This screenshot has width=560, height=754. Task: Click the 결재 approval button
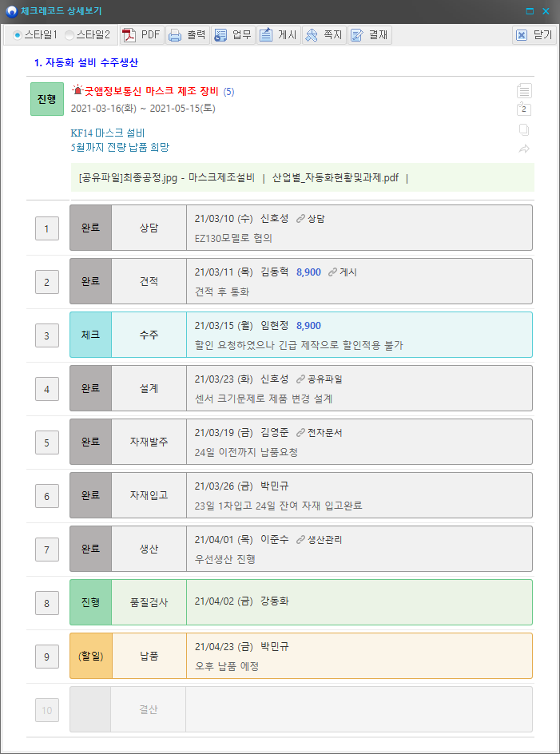369,35
